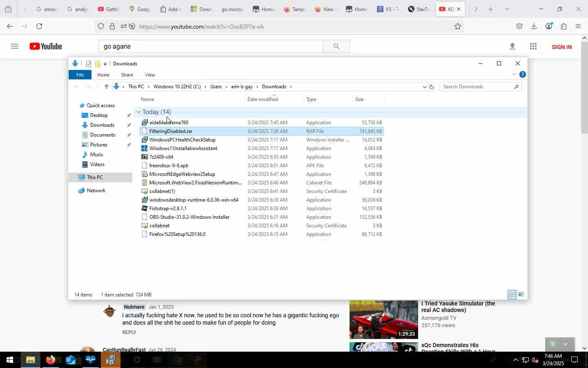Open the Firefox application menu
588x368 pixels.
(x=578, y=26)
